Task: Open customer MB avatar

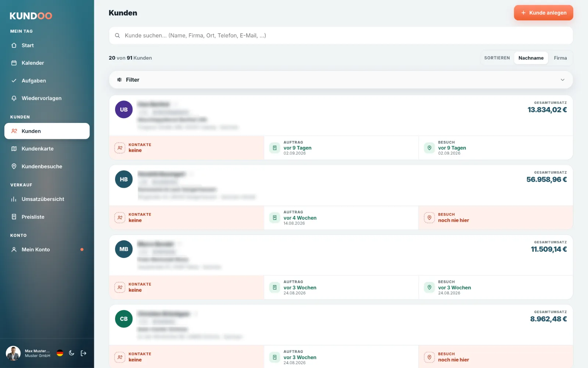Action: point(124,249)
